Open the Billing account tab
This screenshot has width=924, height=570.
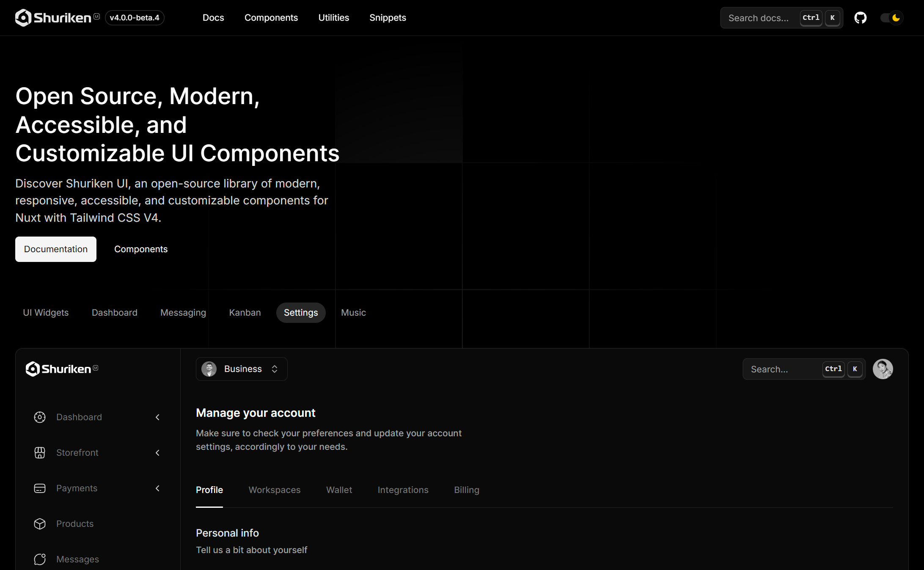point(467,490)
